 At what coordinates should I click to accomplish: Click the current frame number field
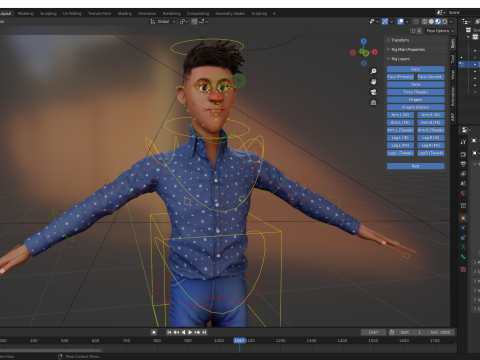pyautogui.click(x=373, y=332)
